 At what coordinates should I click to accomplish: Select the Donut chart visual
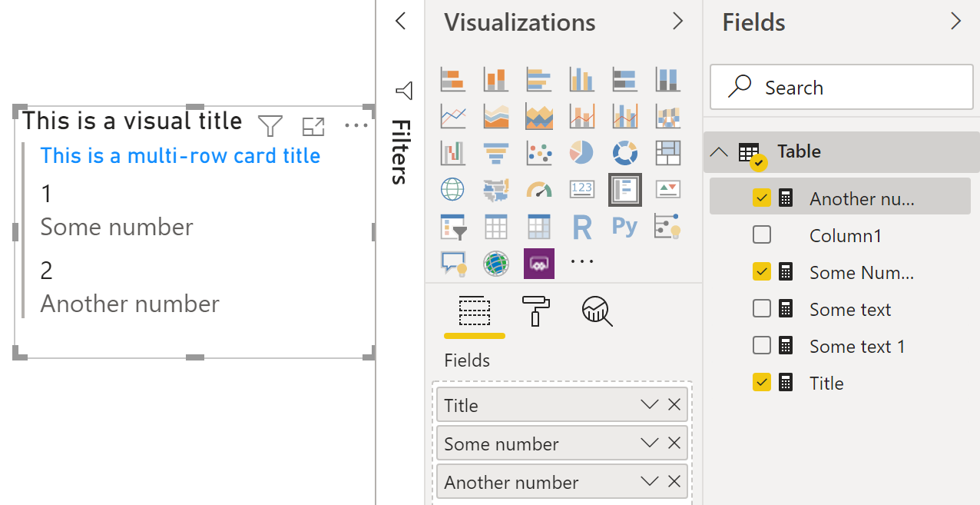[x=624, y=153]
